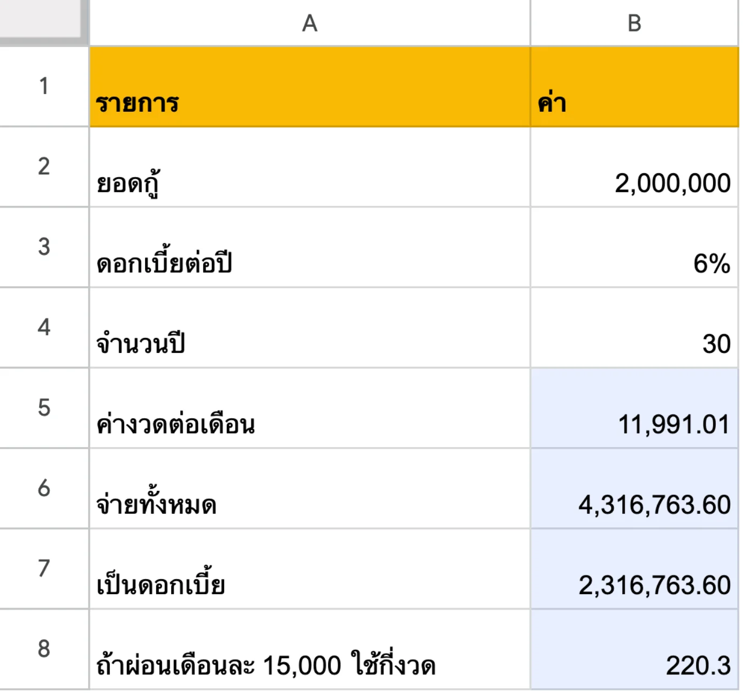Viewport: 749px width, 700px height.
Task: Select row 5 header
Action: click(44, 408)
